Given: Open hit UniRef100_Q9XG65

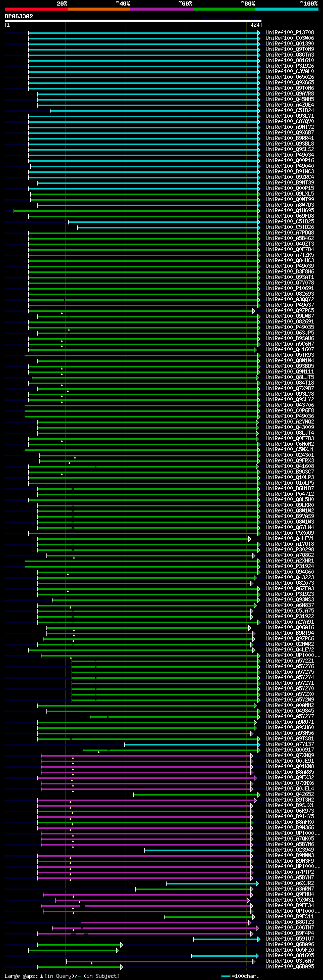Looking at the screenshot, I should click(290, 83).
